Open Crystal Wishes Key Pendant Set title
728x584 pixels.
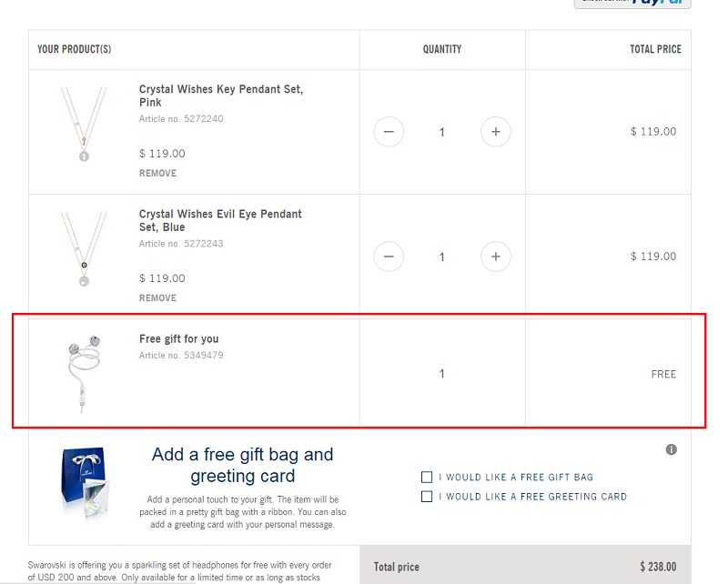click(x=221, y=96)
